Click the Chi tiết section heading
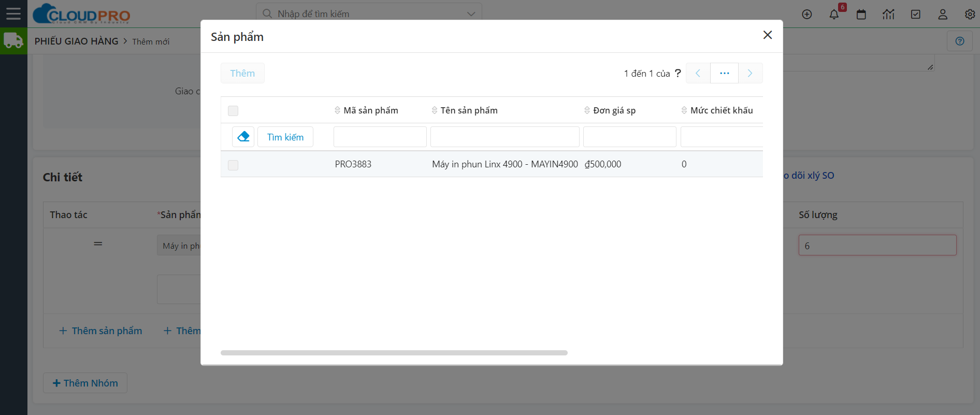Screen dimensions: 980x415 tap(63, 177)
